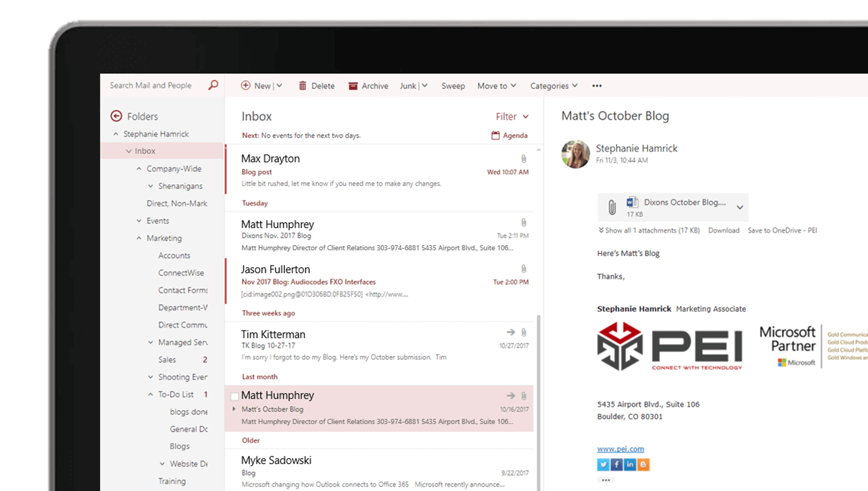This screenshot has width=868, height=491.
Task: Open the more actions ellipsis in the toolbar
Action: [597, 86]
